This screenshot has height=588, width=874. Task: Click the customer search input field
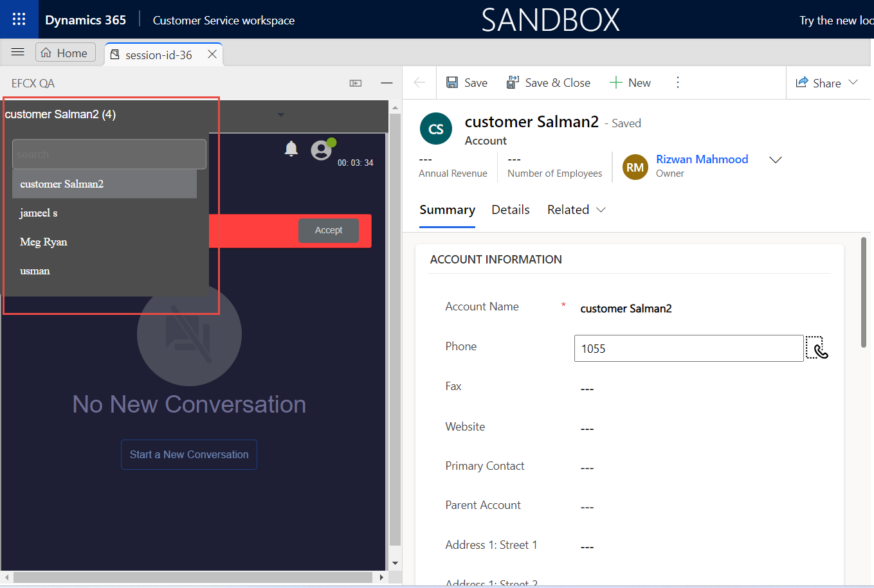(x=109, y=154)
